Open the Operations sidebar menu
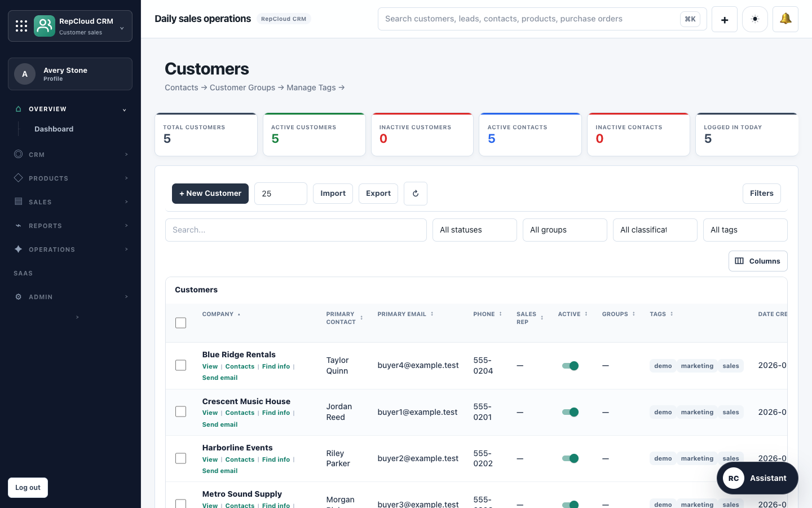812x508 pixels. [70, 249]
